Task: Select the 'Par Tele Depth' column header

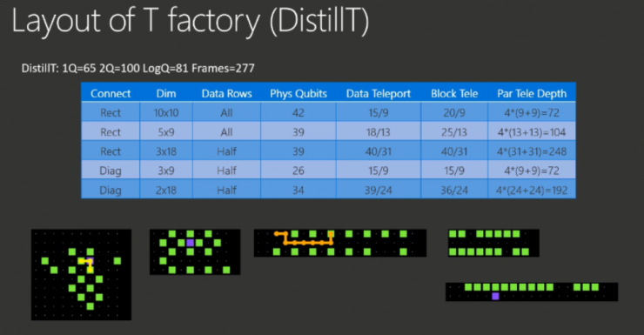Action: [532, 94]
